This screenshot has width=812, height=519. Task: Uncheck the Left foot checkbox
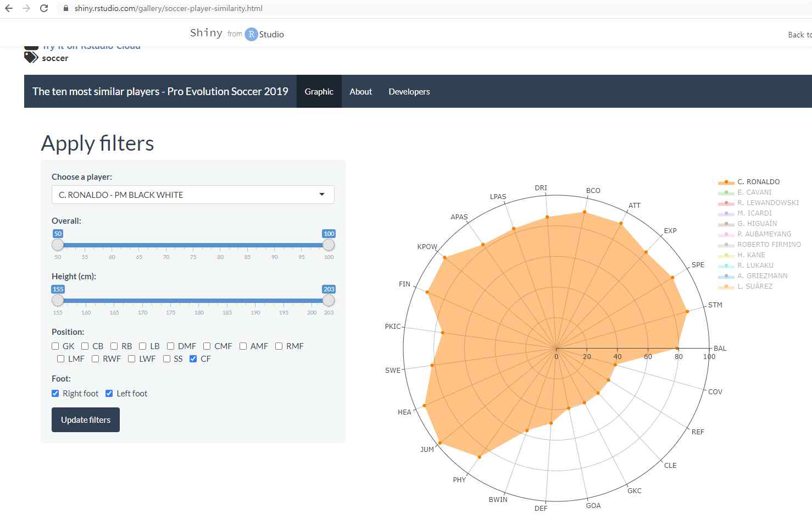[109, 393]
